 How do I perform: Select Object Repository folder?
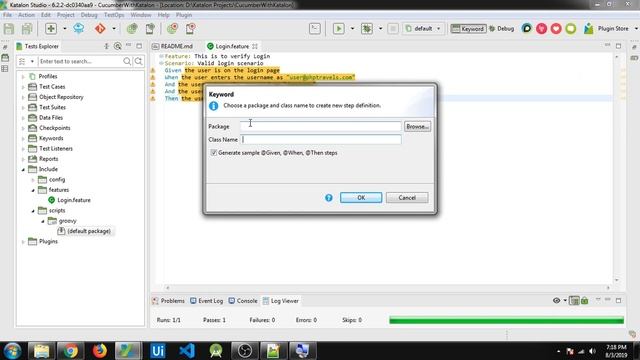61,97
